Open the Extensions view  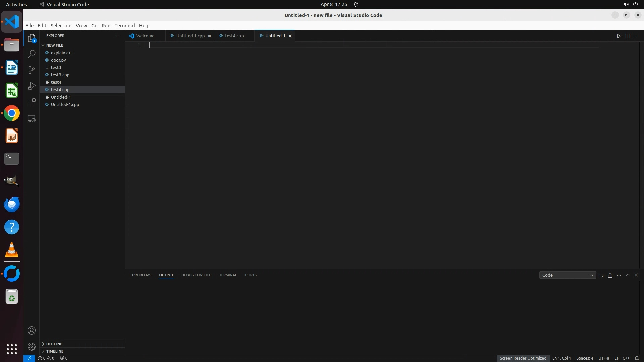coord(32,102)
